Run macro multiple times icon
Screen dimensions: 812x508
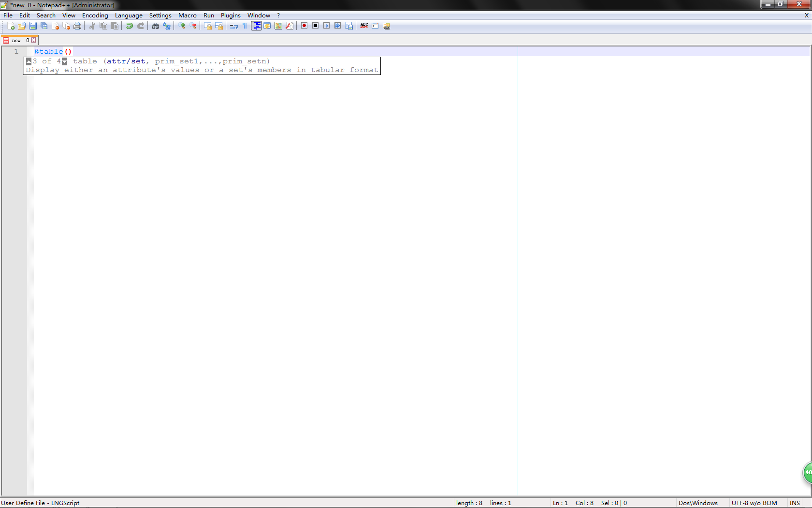coord(337,26)
